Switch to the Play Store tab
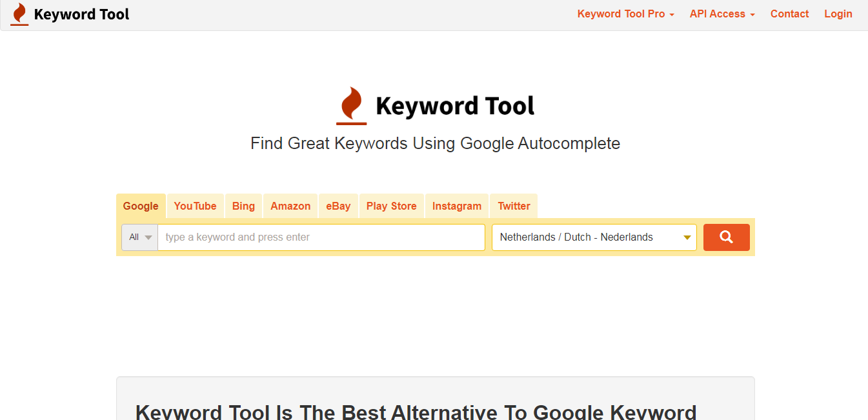868x420 pixels. click(x=392, y=206)
